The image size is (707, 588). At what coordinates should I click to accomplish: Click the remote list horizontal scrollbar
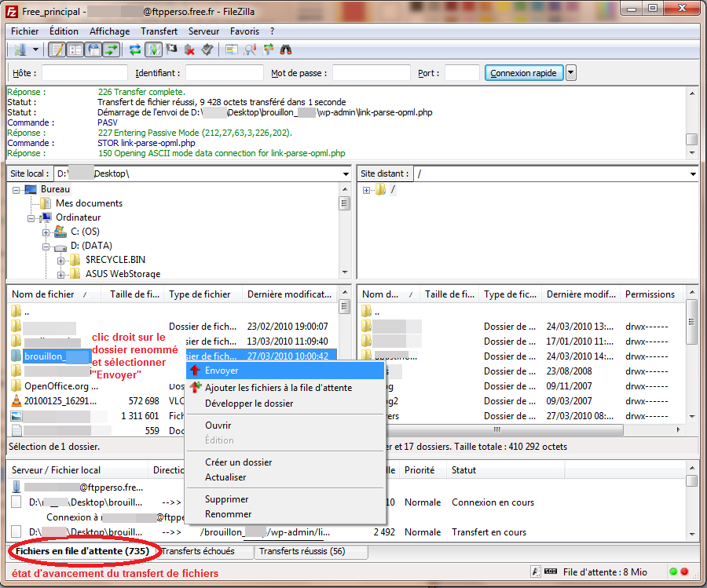498,430
